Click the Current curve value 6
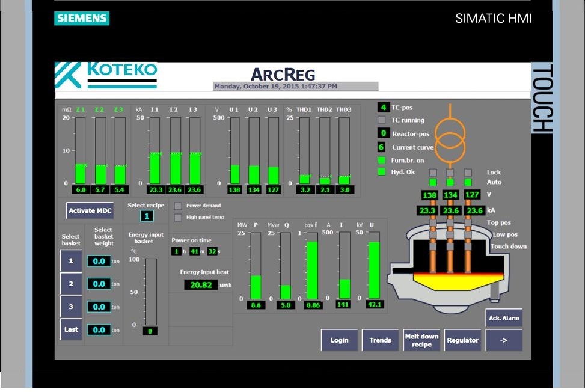 click(x=381, y=147)
